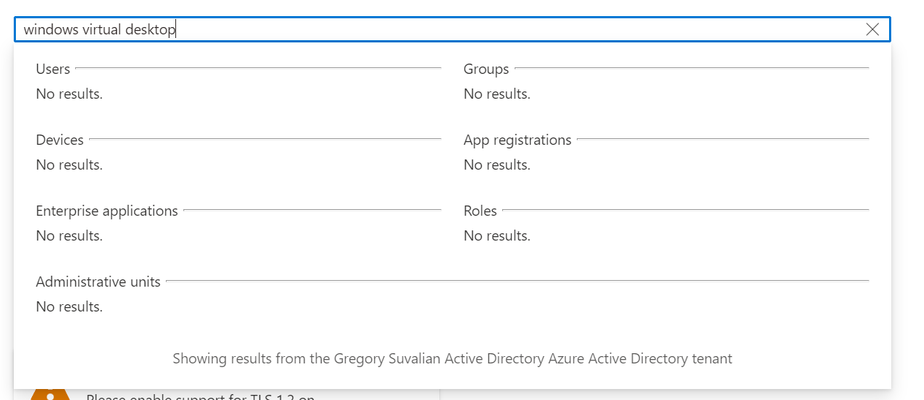Click 'No results.' under Enterprise applications
This screenshot has width=924, height=400.
click(x=69, y=236)
